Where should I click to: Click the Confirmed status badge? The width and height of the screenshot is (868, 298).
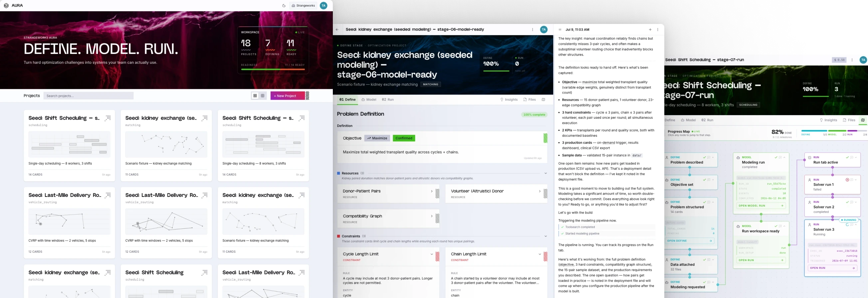click(404, 138)
